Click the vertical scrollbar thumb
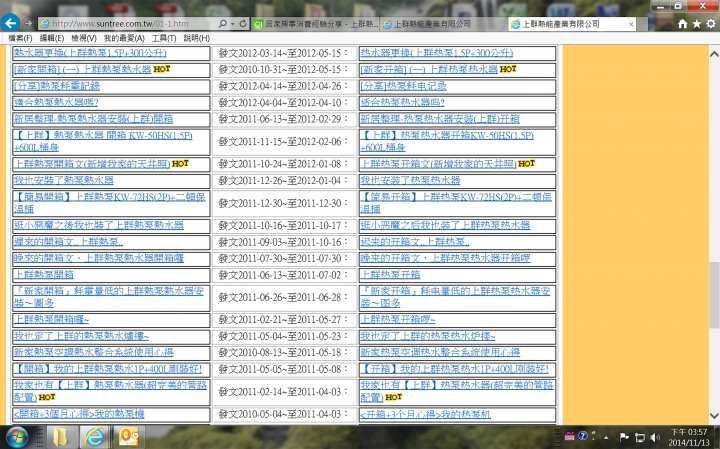Screen dimensions: 720x449 714,295
